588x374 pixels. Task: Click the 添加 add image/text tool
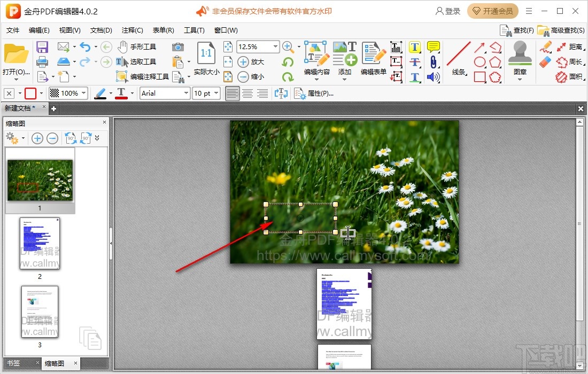pyautogui.click(x=345, y=58)
